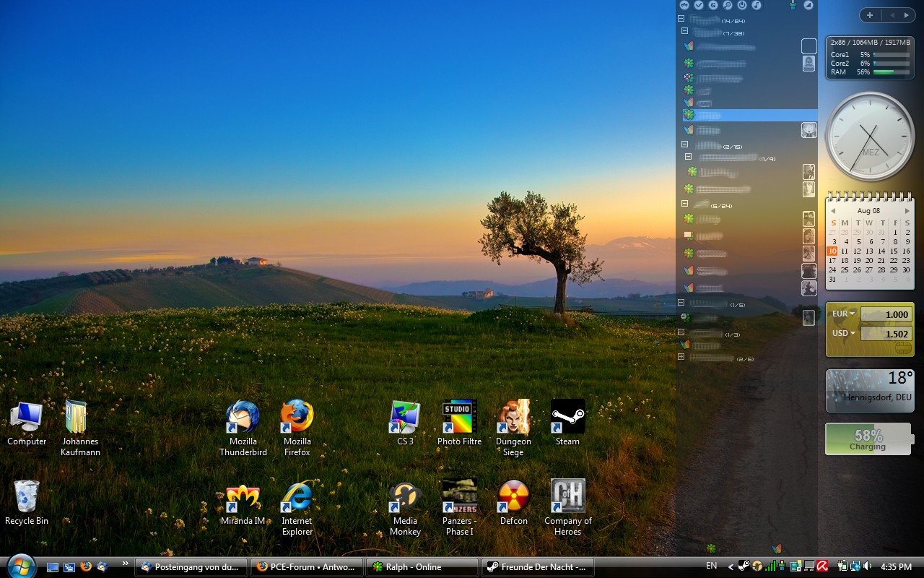The height and width of the screenshot is (578, 924).
Task: Go to next month in calendar gadget
Action: coord(907,211)
